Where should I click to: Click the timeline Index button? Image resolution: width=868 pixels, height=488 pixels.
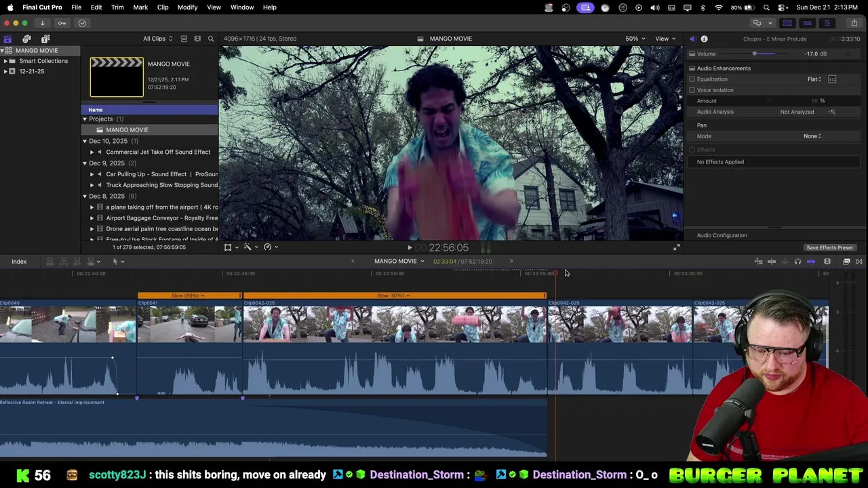tap(19, 262)
